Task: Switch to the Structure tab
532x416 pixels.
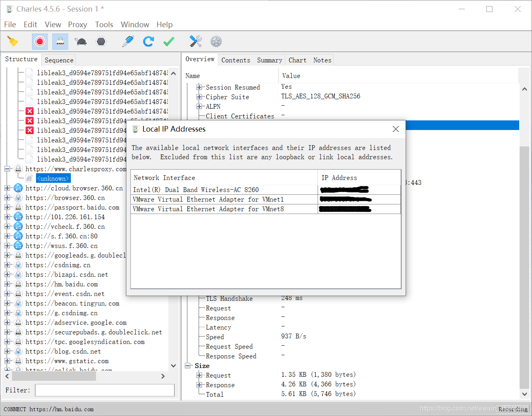Action: [21, 59]
